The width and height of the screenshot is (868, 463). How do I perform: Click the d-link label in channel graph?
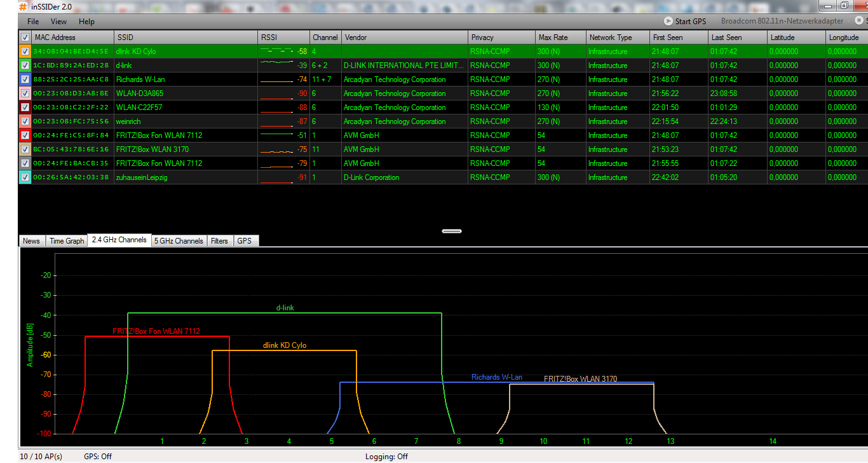(285, 308)
